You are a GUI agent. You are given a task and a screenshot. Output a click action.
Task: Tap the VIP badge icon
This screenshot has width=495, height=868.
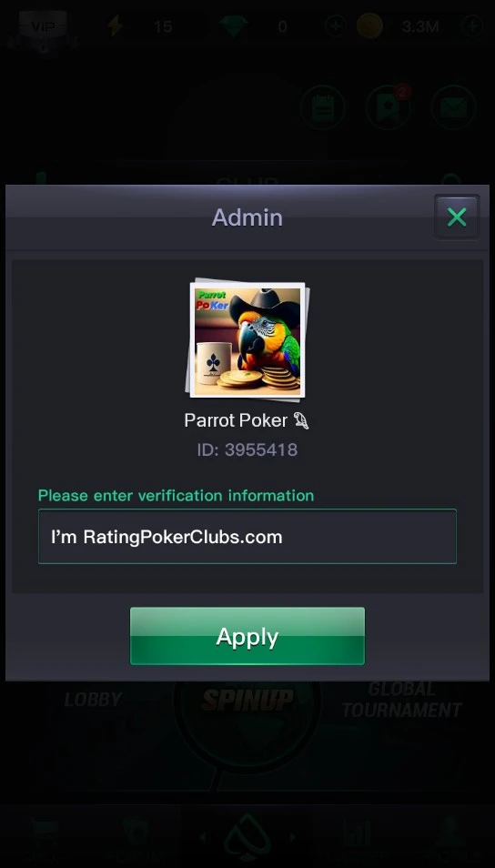[43, 26]
